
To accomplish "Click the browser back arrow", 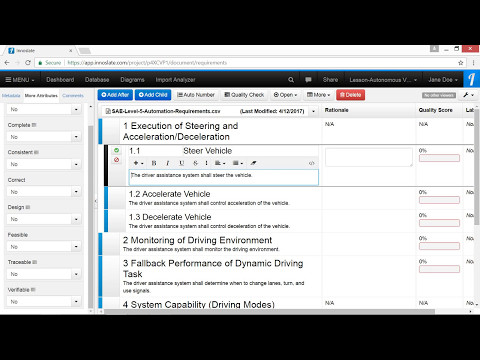I will (7, 63).
